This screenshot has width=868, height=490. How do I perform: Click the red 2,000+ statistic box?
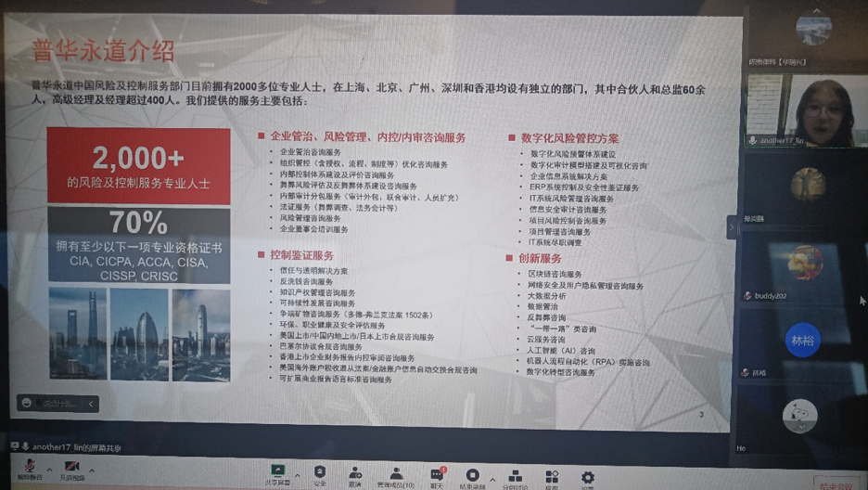138,166
